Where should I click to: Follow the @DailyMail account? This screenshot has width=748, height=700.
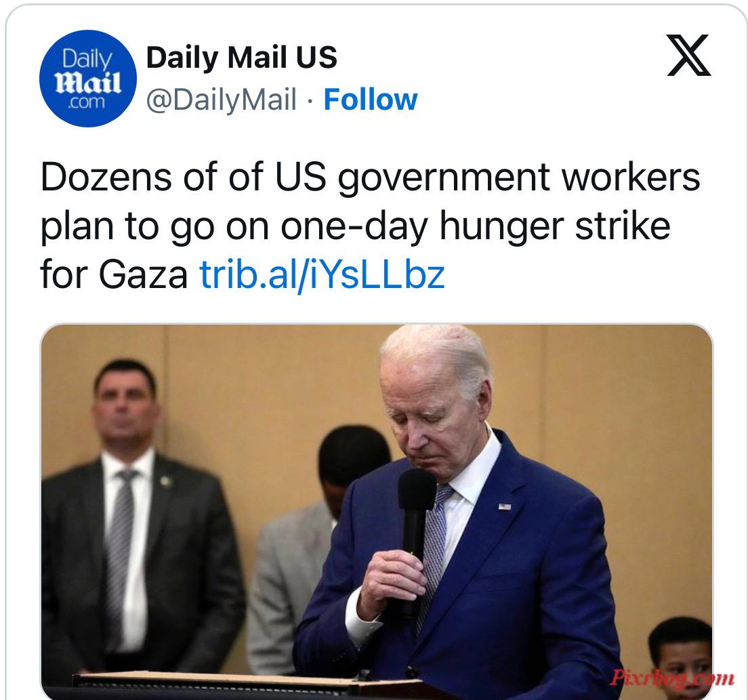tap(371, 100)
